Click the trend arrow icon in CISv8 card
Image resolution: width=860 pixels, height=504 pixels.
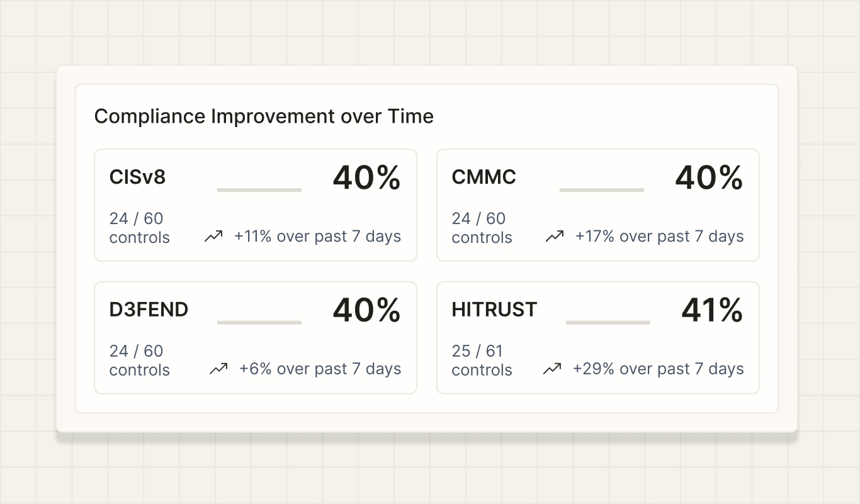tap(213, 237)
